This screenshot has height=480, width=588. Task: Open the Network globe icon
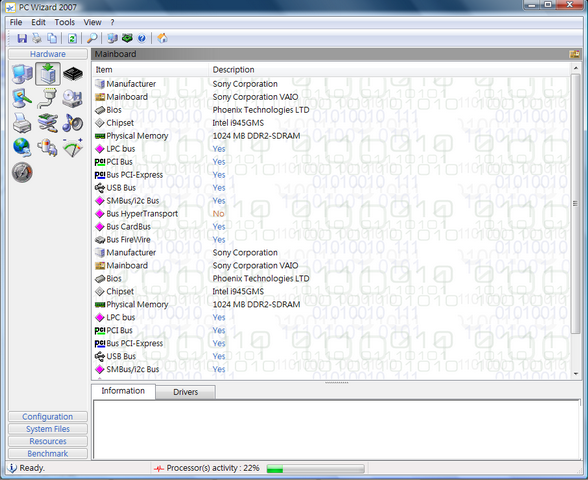tap(22, 147)
